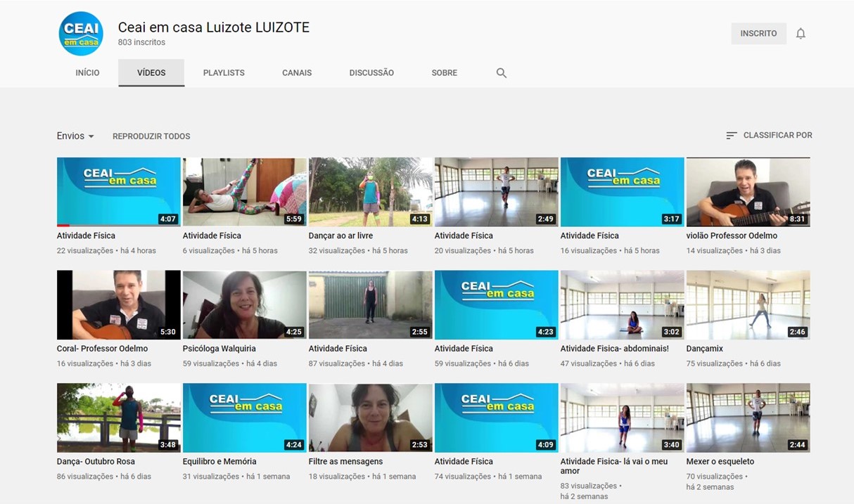Click the Psicóloga Walquiria title
Image resolution: width=854 pixels, height=504 pixels.
(219, 349)
